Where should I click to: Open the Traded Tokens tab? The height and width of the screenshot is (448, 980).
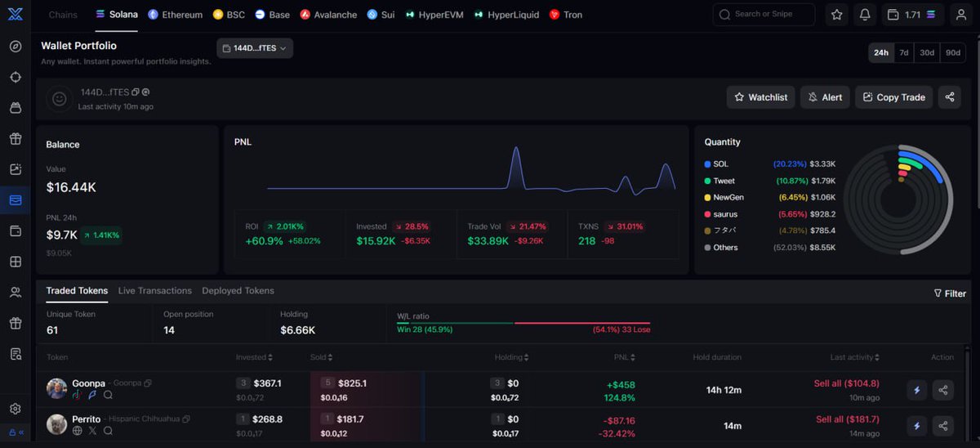(77, 291)
